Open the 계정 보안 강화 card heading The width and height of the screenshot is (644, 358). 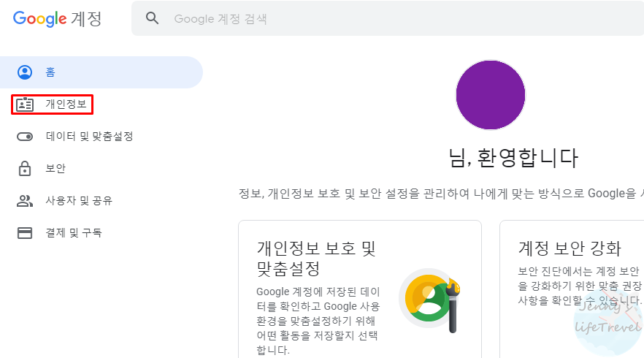pos(570,248)
